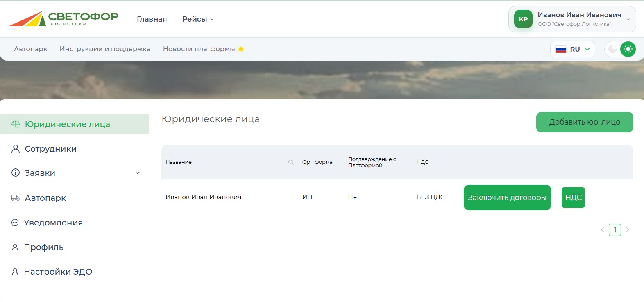
Task: Click the info icon beside Заявки
Action: 16,173
